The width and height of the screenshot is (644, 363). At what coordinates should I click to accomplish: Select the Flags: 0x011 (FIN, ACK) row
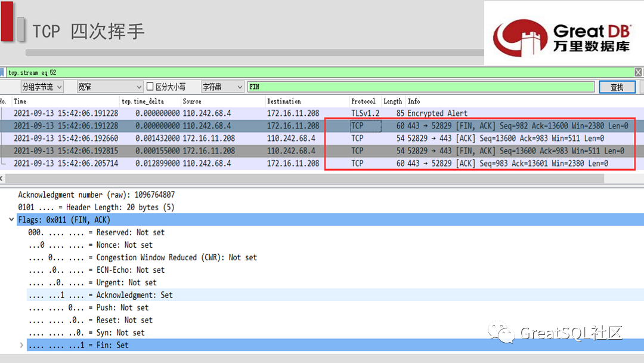click(330, 220)
